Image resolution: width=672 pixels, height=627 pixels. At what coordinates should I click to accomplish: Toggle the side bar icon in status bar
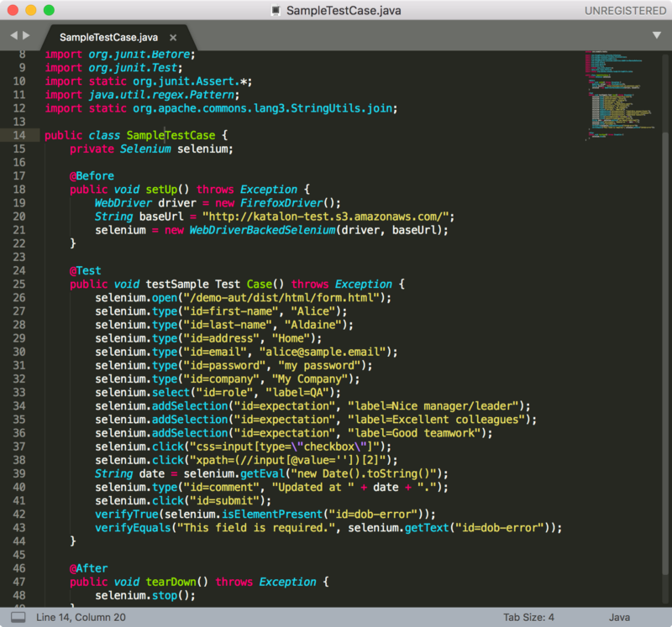tap(18, 617)
